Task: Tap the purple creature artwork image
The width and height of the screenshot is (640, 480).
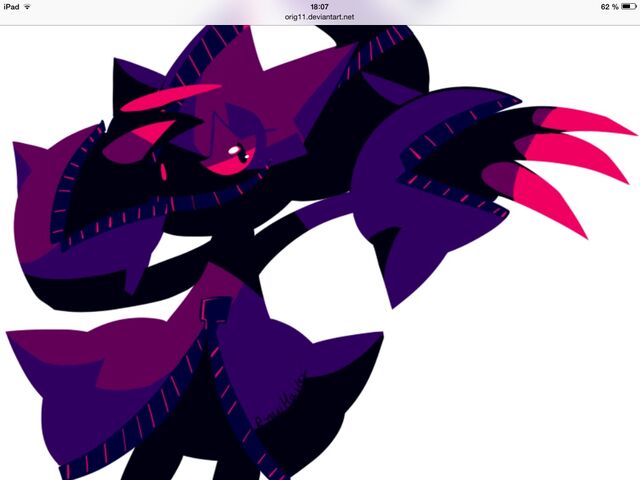Action: [x=320, y=253]
